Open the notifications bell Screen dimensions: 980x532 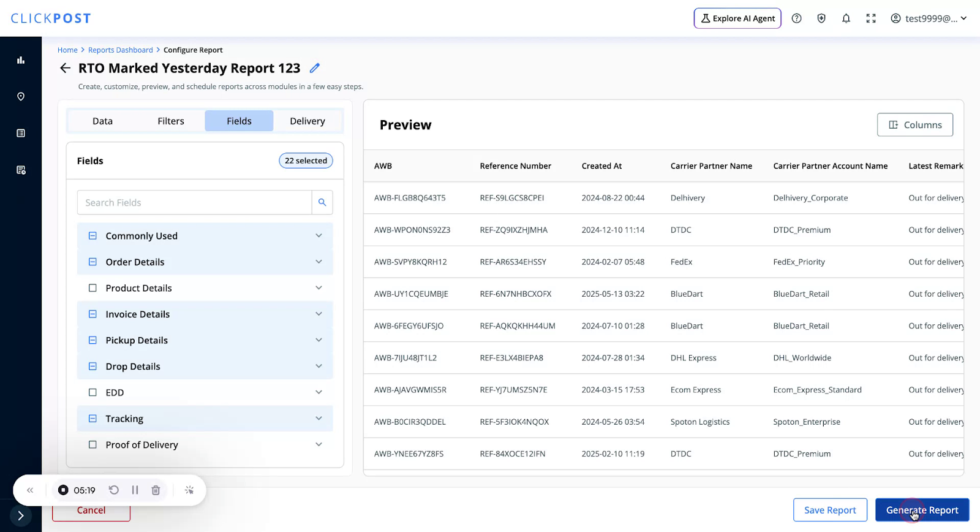(x=846, y=18)
